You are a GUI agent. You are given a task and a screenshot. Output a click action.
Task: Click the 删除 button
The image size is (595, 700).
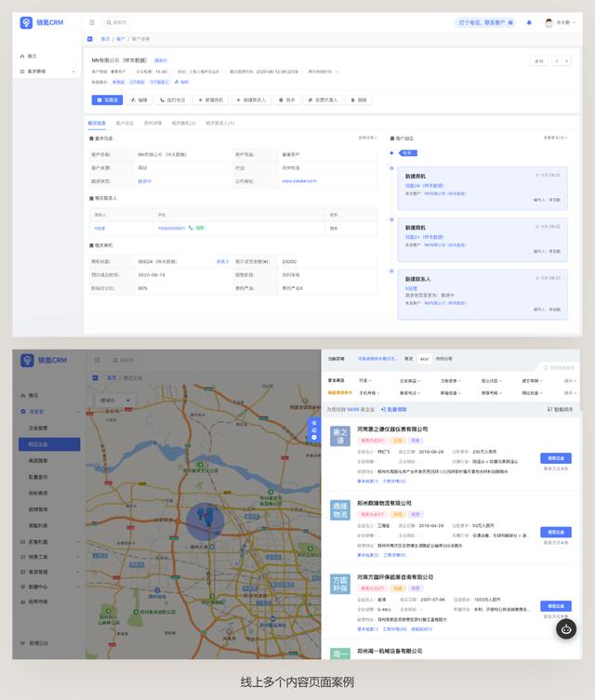pos(359,100)
